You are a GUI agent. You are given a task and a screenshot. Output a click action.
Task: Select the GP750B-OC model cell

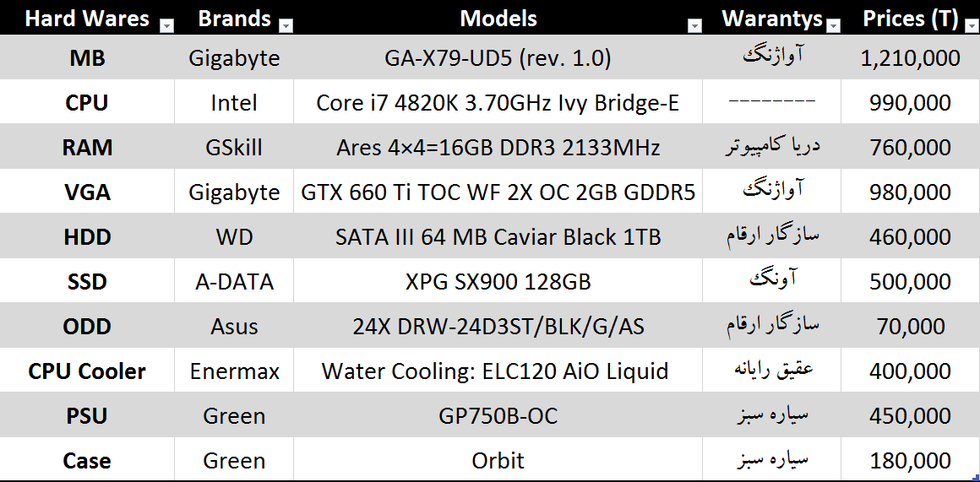[498, 416]
